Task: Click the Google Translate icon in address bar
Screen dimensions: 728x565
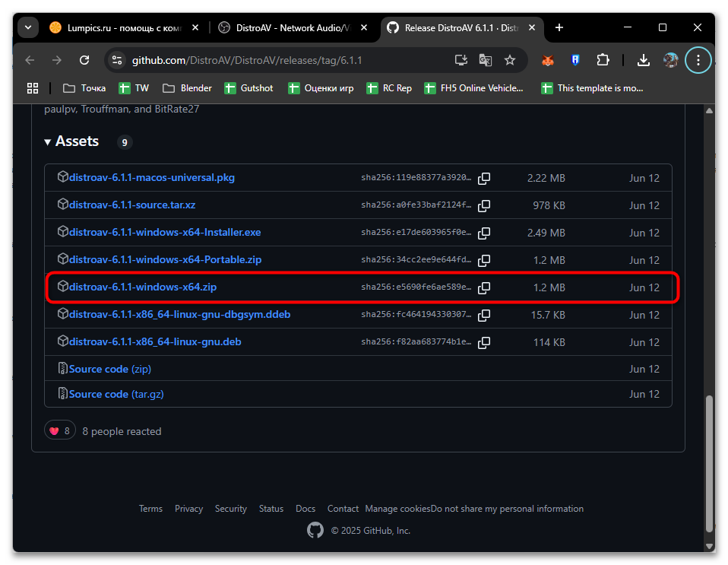Action: point(485,60)
